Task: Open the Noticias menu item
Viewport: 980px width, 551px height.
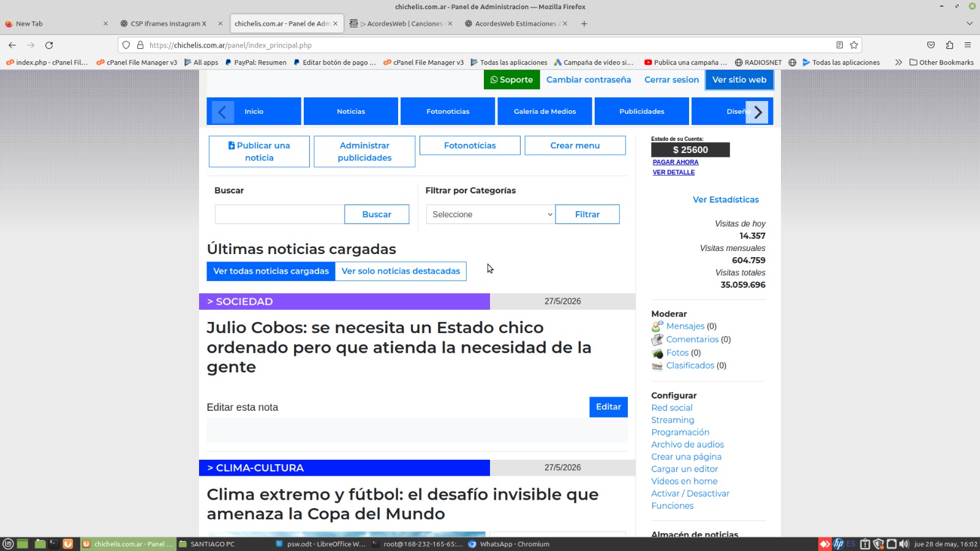Action: [351, 111]
